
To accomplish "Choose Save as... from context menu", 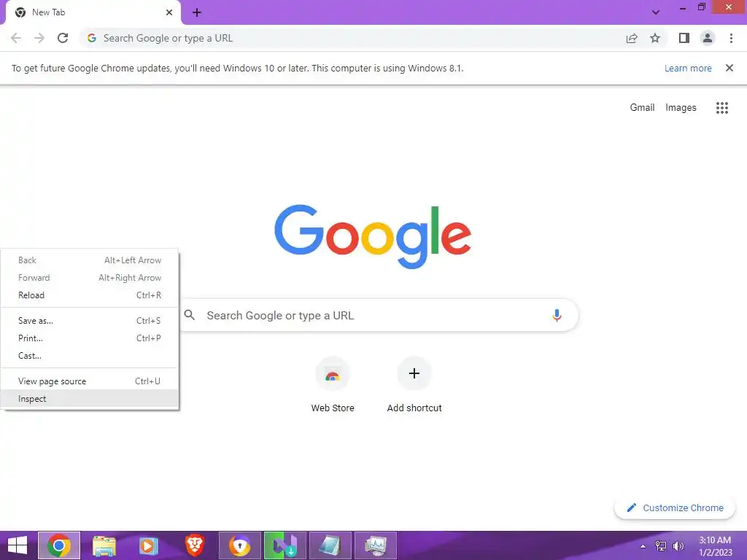I will coord(90,321).
